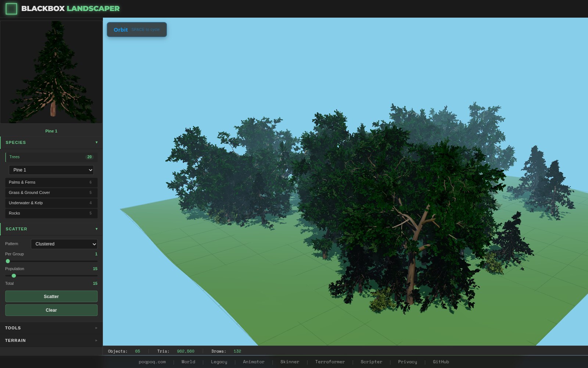Open the Legacy footer link
Screen dimensions: 588x368
(x=219, y=362)
